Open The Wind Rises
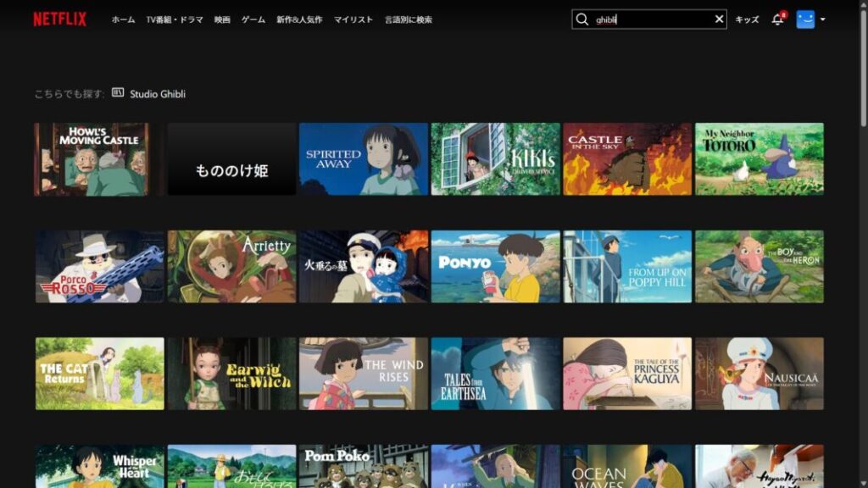This screenshot has height=488, width=868. [x=364, y=374]
